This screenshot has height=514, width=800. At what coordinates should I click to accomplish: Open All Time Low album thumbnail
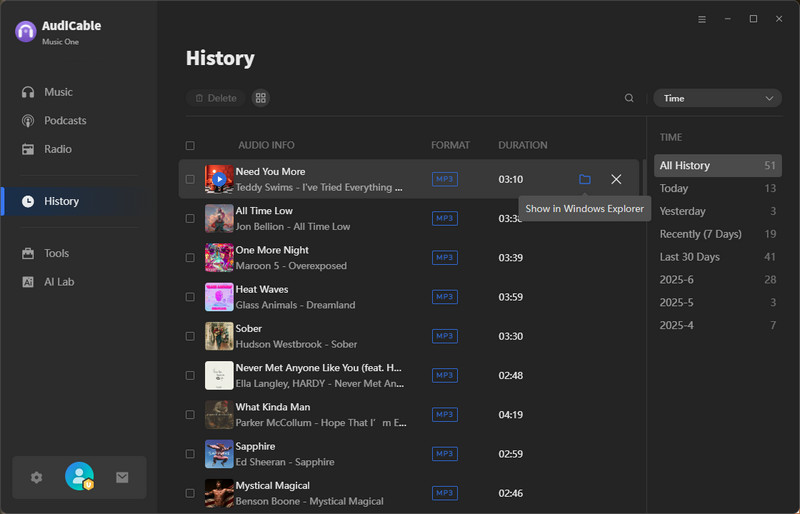pyautogui.click(x=219, y=218)
